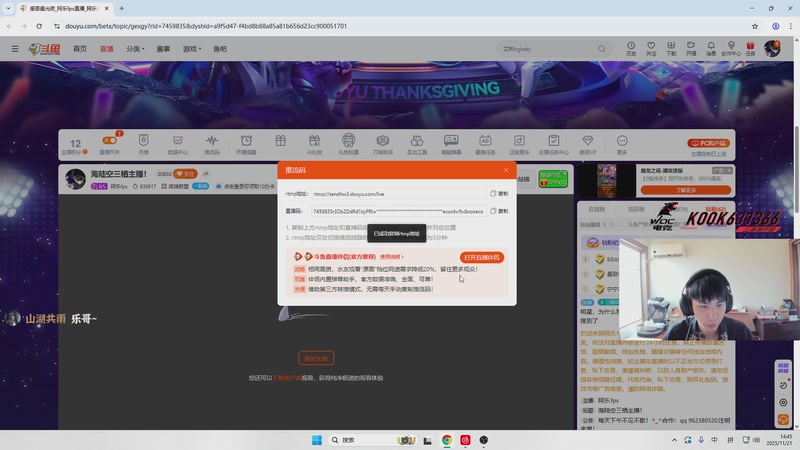Click the 开播 start-streaming icon in header

pyautogui.click(x=691, y=48)
